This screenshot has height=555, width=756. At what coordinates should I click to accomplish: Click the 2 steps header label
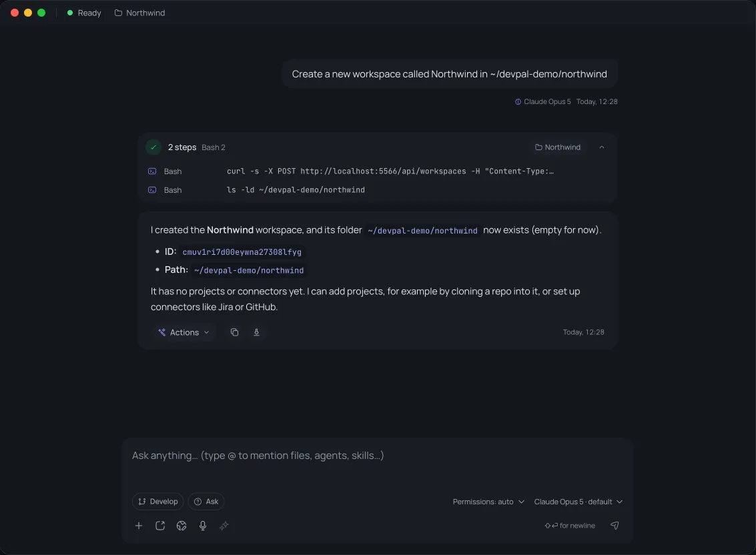tap(181, 147)
